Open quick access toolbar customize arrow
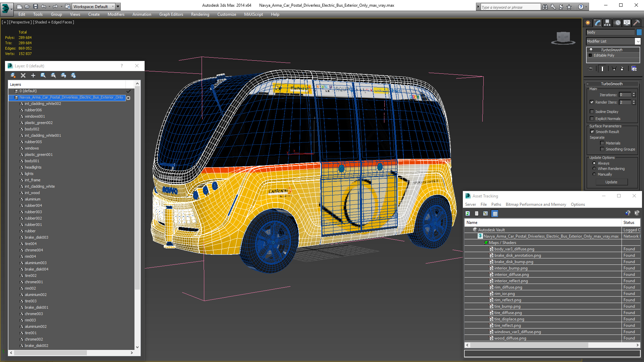 coord(118,6)
